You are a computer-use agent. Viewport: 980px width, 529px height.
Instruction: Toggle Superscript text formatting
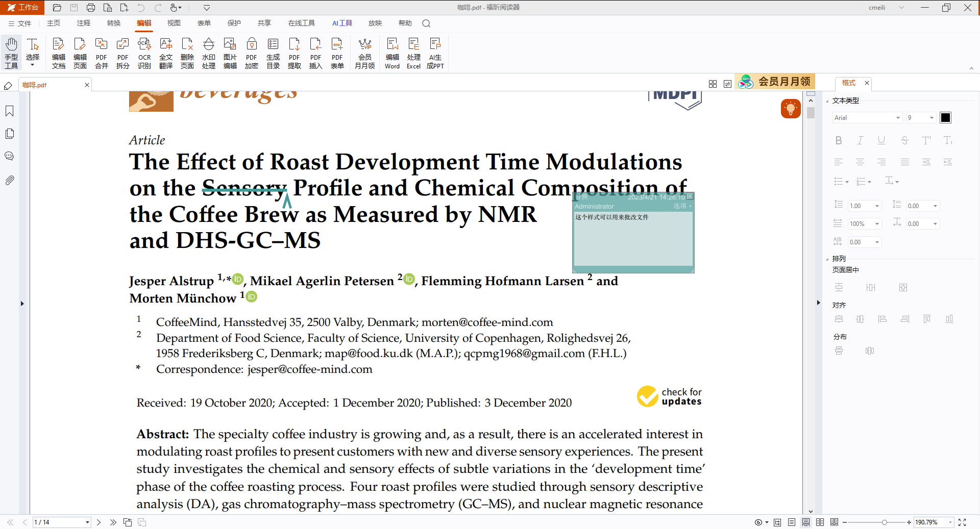(x=926, y=140)
